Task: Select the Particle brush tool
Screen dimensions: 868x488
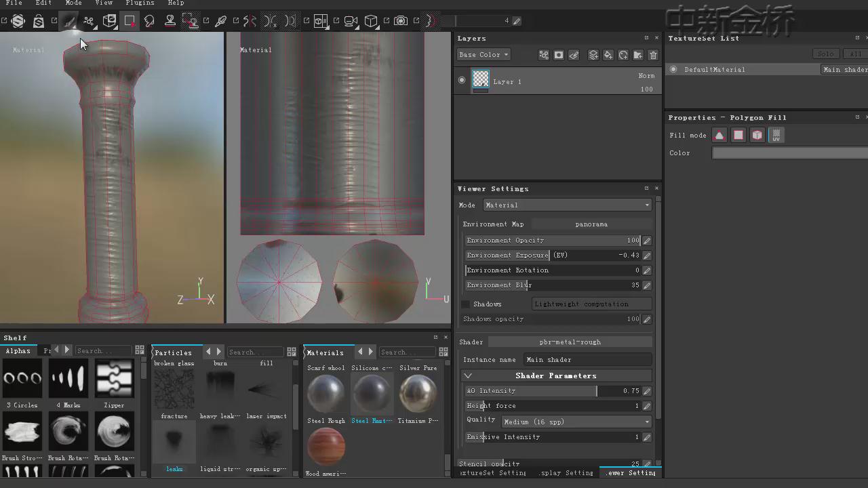Action: pos(89,21)
